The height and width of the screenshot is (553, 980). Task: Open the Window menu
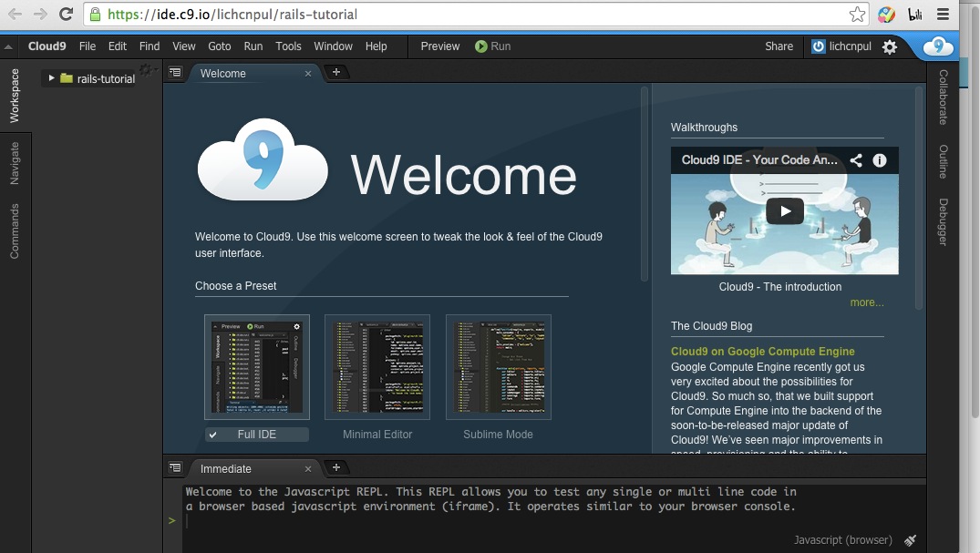[333, 46]
